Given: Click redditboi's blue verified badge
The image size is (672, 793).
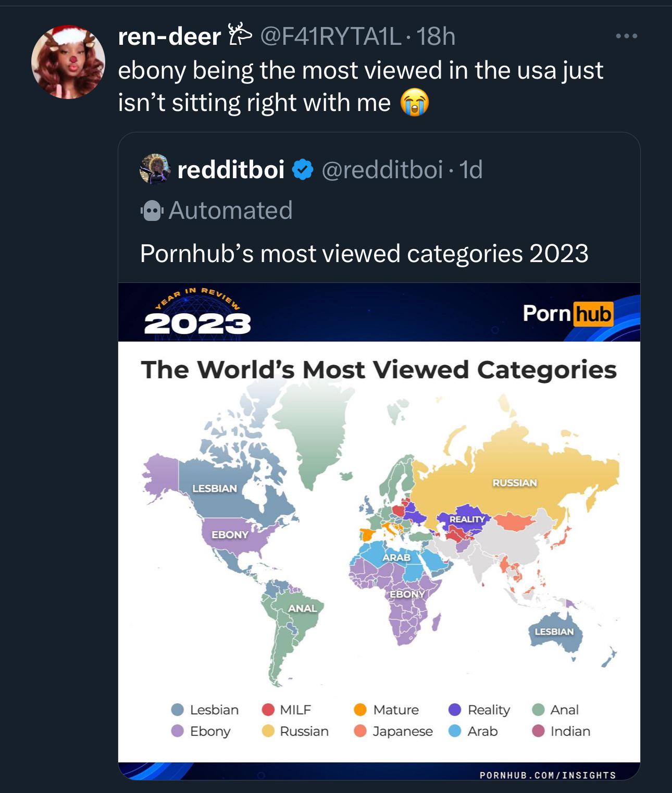Looking at the screenshot, I should tap(303, 170).
